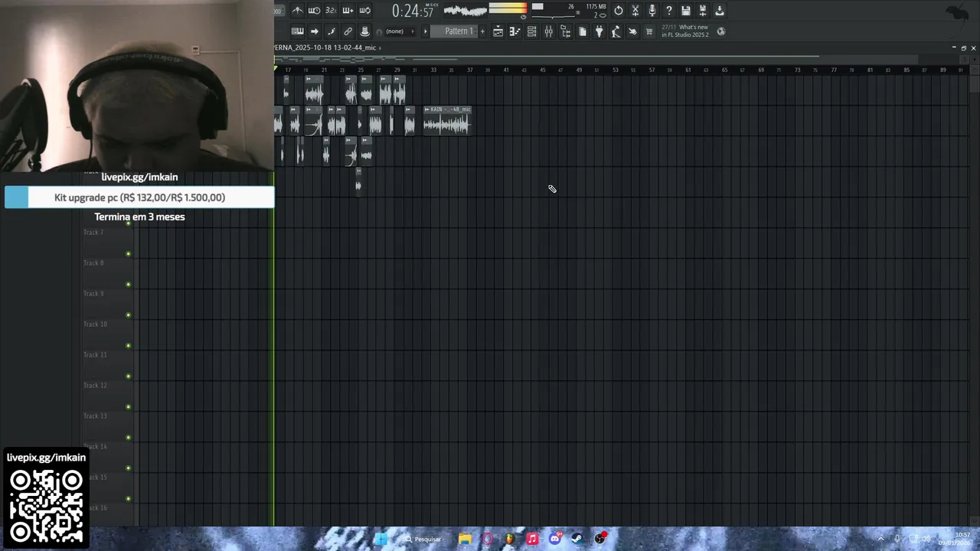The image size is (980, 551).
Task: Open the plugin picker plug icon
Action: coord(599,31)
